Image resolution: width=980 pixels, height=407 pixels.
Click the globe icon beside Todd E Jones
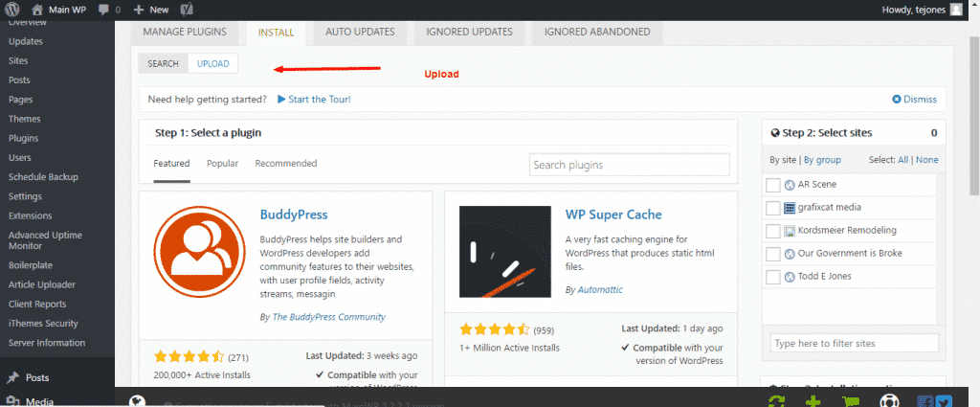[x=790, y=277]
